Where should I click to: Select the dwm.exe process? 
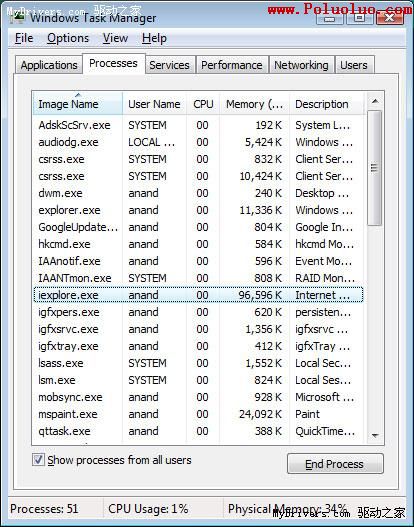pyautogui.click(x=198, y=193)
